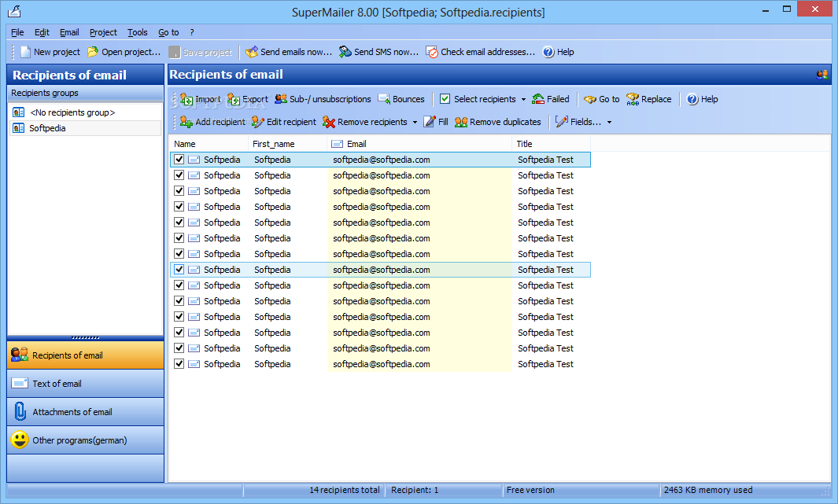The image size is (838, 504).
Task: Open Other programs(german)
Action: 86,440
